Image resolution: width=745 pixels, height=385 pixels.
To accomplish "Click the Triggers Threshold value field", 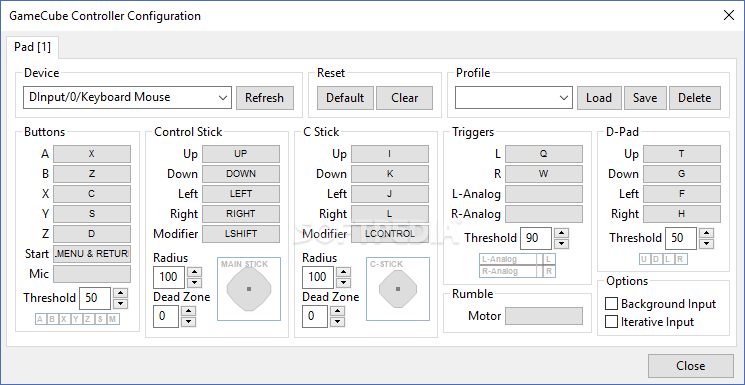I will point(536,238).
